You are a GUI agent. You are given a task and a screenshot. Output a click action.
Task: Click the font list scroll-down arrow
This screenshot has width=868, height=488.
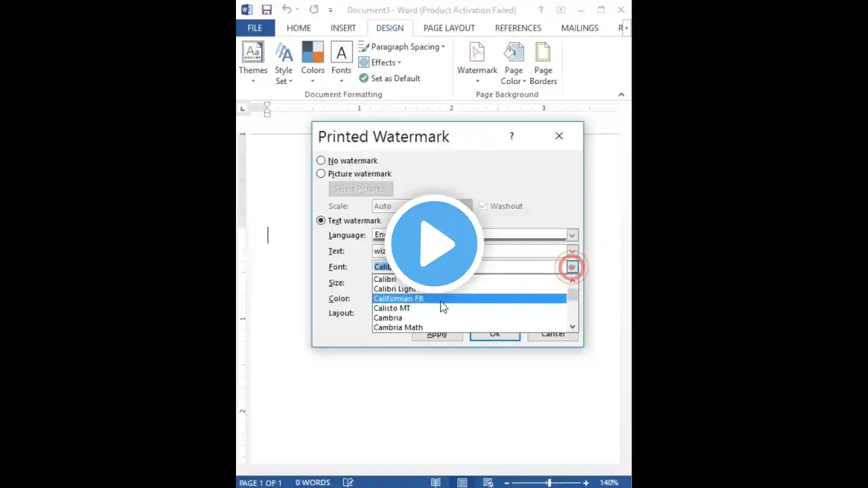(x=572, y=326)
